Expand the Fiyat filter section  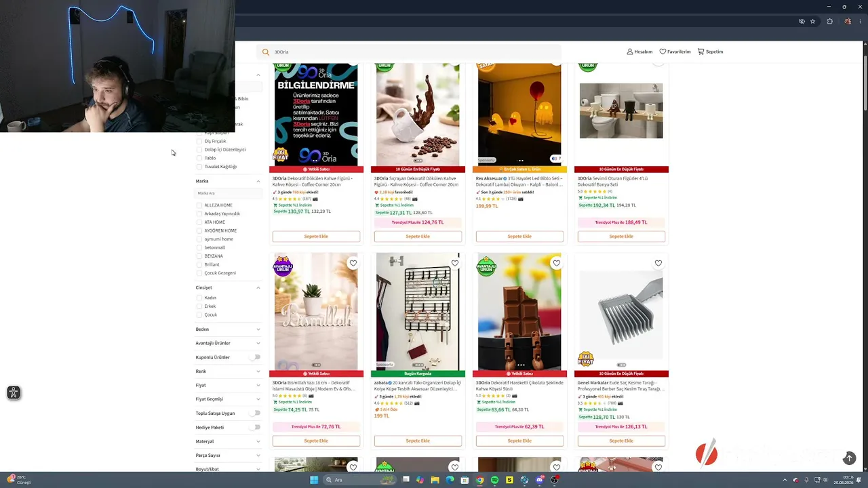click(x=258, y=385)
